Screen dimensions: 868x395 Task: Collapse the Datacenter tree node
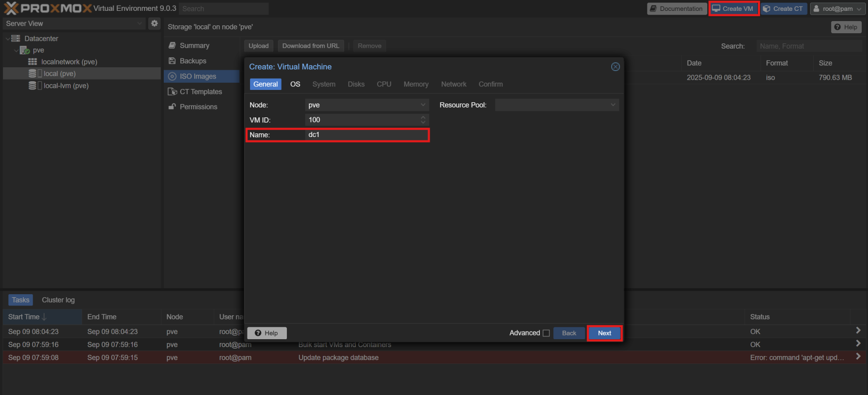click(x=8, y=39)
